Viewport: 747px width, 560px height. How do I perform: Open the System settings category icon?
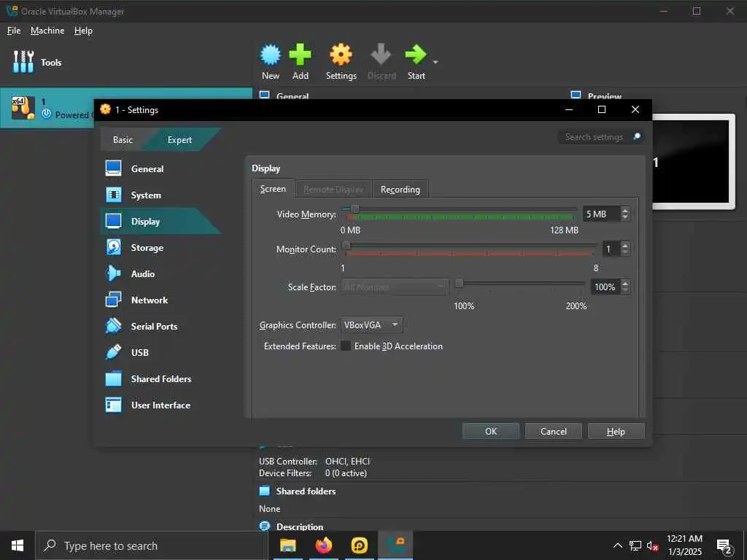point(113,195)
